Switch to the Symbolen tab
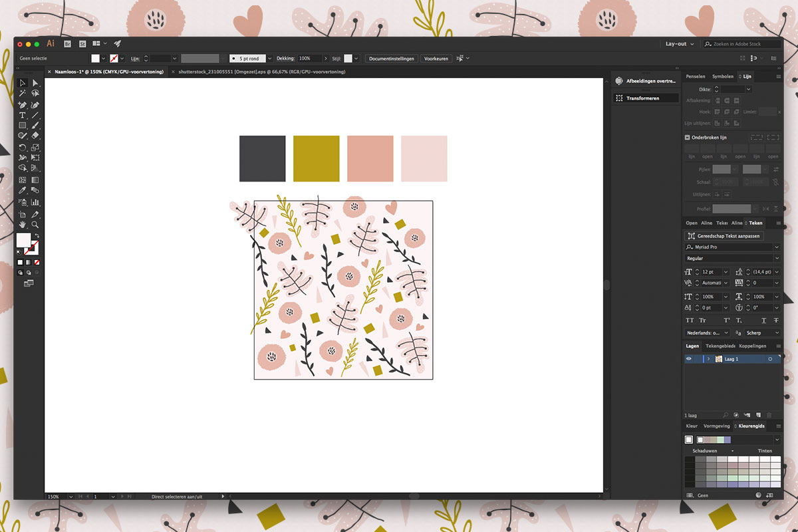This screenshot has height=532, width=798. (x=723, y=76)
